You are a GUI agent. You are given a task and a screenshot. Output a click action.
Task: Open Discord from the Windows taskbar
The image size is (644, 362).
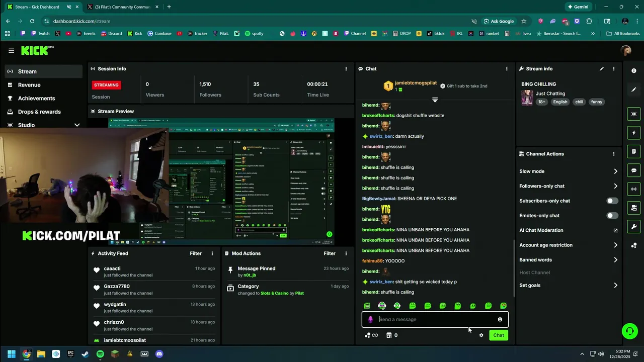click(159, 354)
